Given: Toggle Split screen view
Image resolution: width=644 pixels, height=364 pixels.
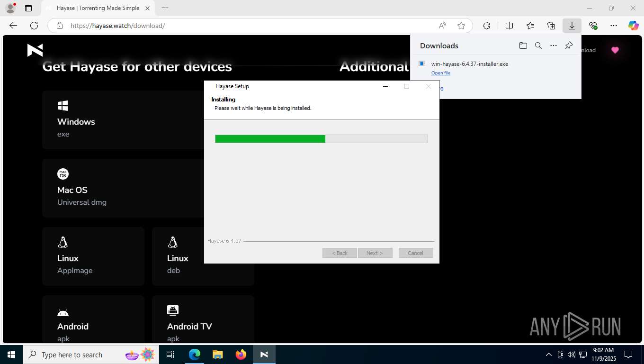Looking at the screenshot, I should tap(510, 26).
